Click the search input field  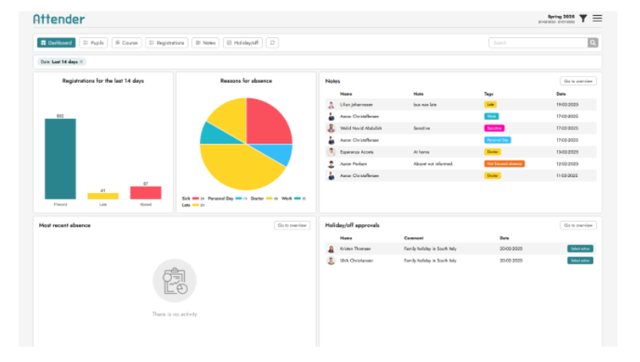pos(538,43)
